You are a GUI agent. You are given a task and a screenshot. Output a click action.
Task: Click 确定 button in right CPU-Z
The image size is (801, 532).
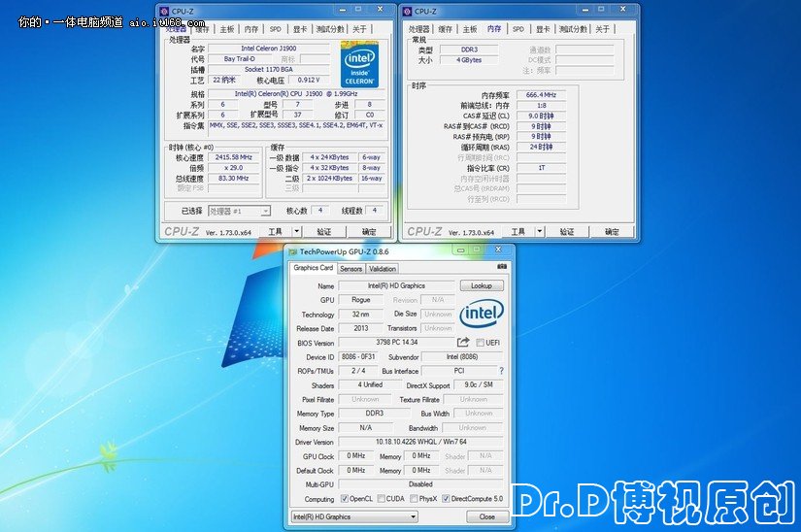pyautogui.click(x=613, y=231)
